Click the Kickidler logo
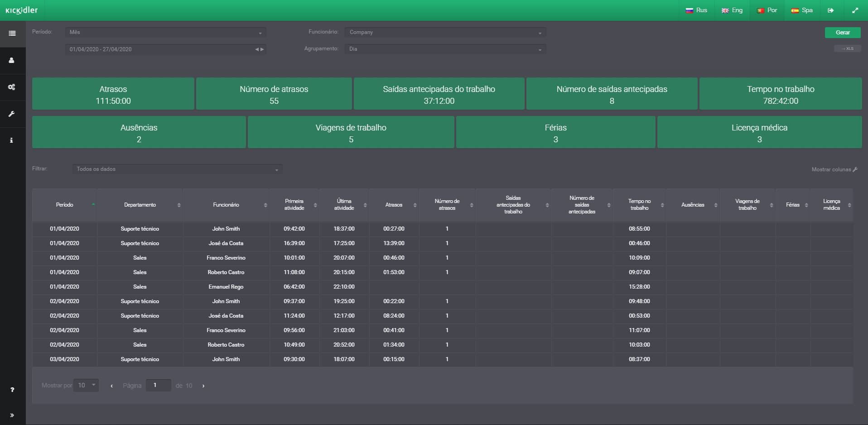868x425 pixels. (21, 10)
